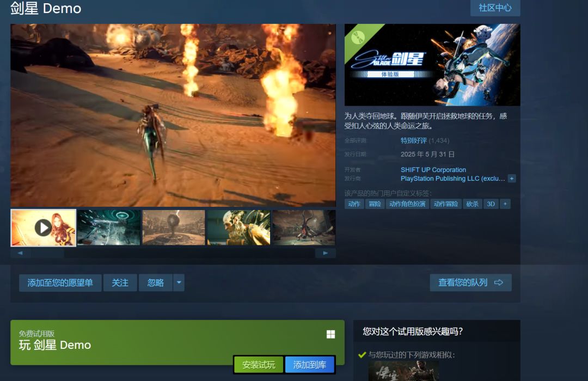Click 您对这个试用版感兴趣吗? heading
Image resolution: width=588 pixels, height=381 pixels.
[x=413, y=331]
